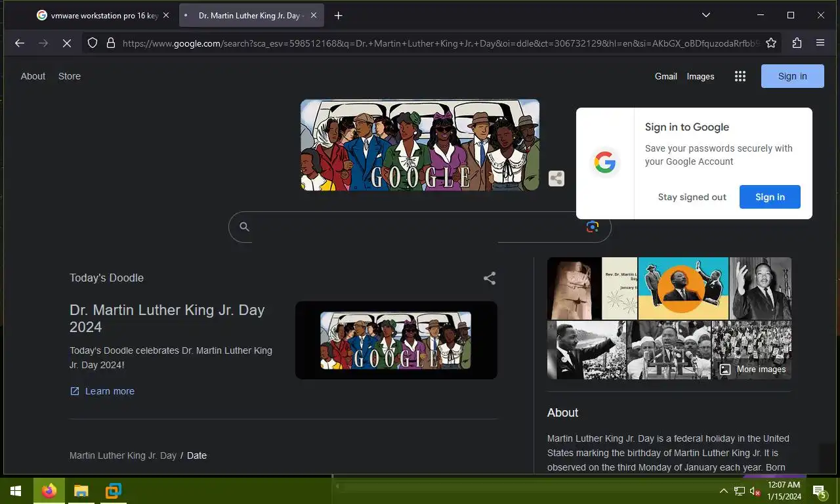Open the notification center icon

click(819, 491)
